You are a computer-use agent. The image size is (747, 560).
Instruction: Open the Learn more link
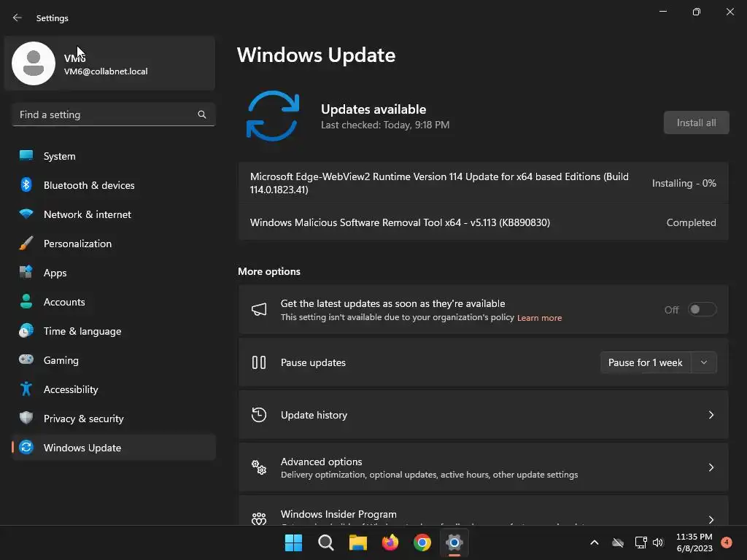pyautogui.click(x=539, y=318)
